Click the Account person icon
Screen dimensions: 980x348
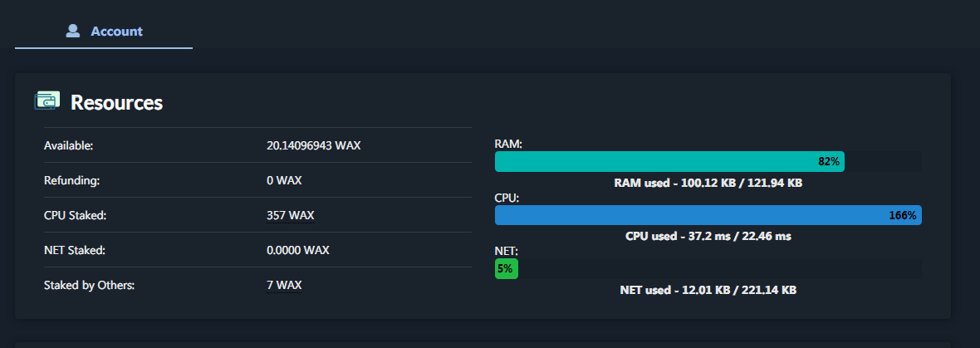[x=72, y=31]
